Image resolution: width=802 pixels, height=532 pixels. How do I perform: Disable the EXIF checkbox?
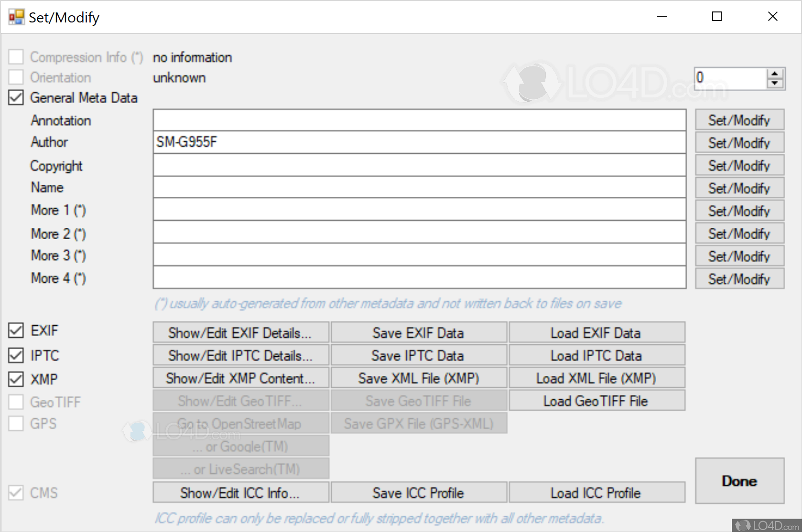pos(16,330)
